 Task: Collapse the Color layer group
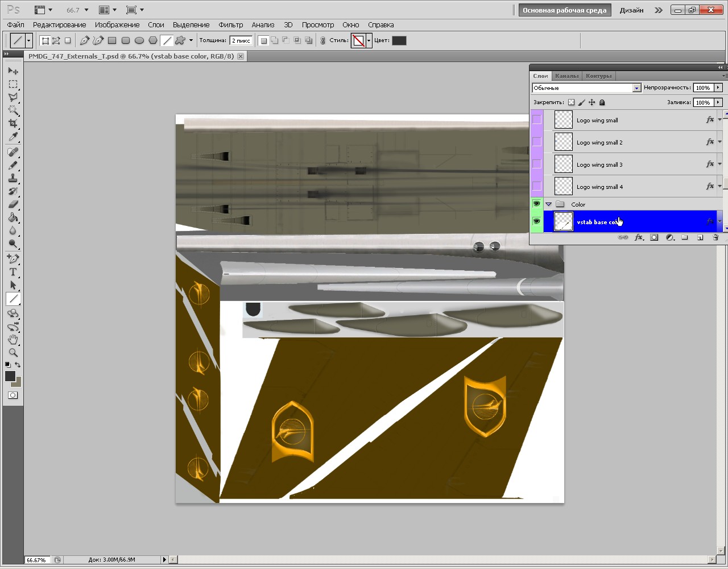549,204
